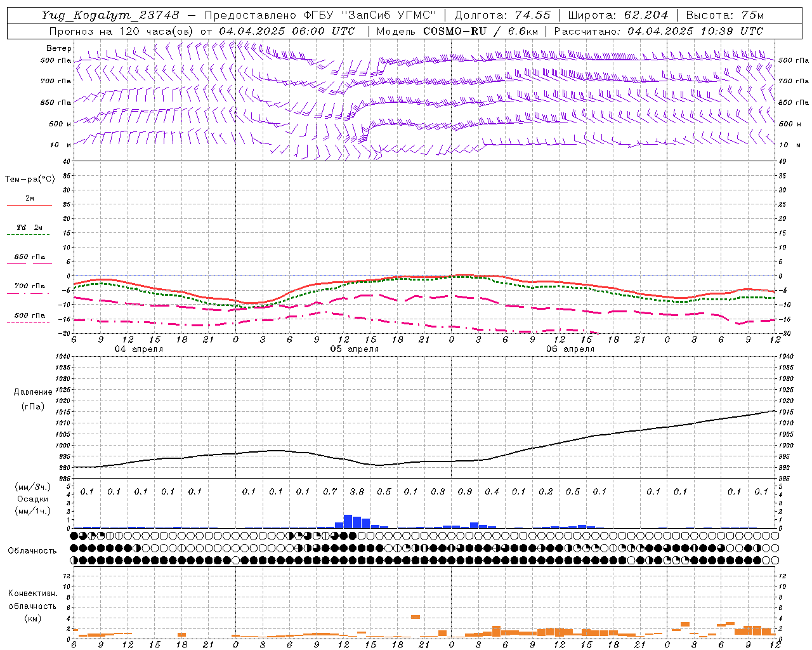Click the tallest blue precipitation bar
This screenshot has height=650, width=812.
pyautogui.click(x=348, y=521)
